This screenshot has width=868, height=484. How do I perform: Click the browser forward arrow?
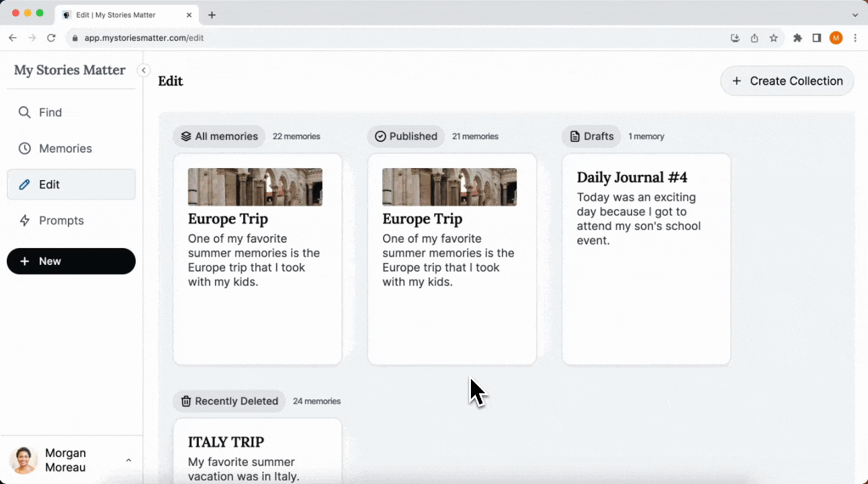(x=32, y=38)
